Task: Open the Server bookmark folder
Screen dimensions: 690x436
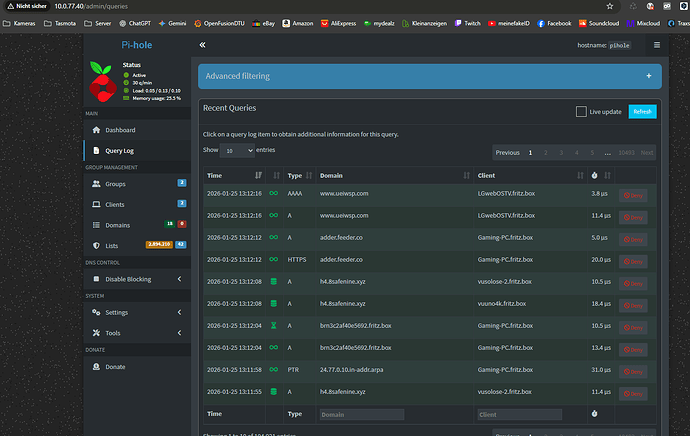Action: (x=98, y=23)
